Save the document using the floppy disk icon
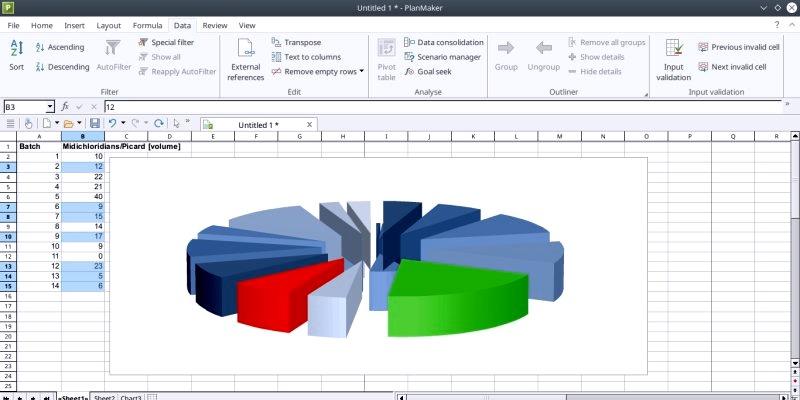 [x=95, y=123]
